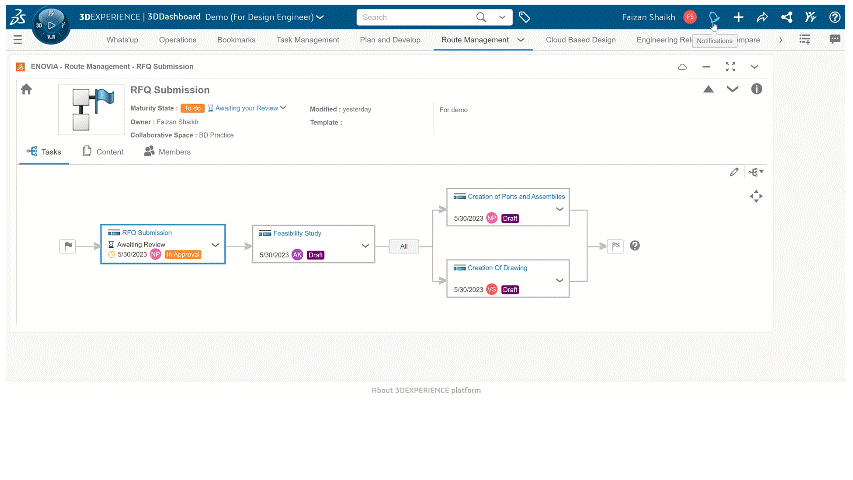The height and width of the screenshot is (480, 853).
Task: Expand the RFQ Submission task card
Action: (215, 245)
